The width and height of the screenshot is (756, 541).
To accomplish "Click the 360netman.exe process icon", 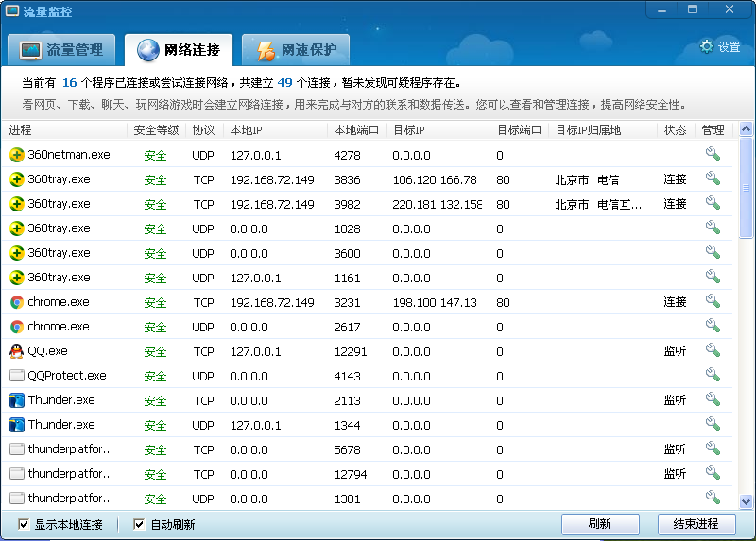I will 16,155.
